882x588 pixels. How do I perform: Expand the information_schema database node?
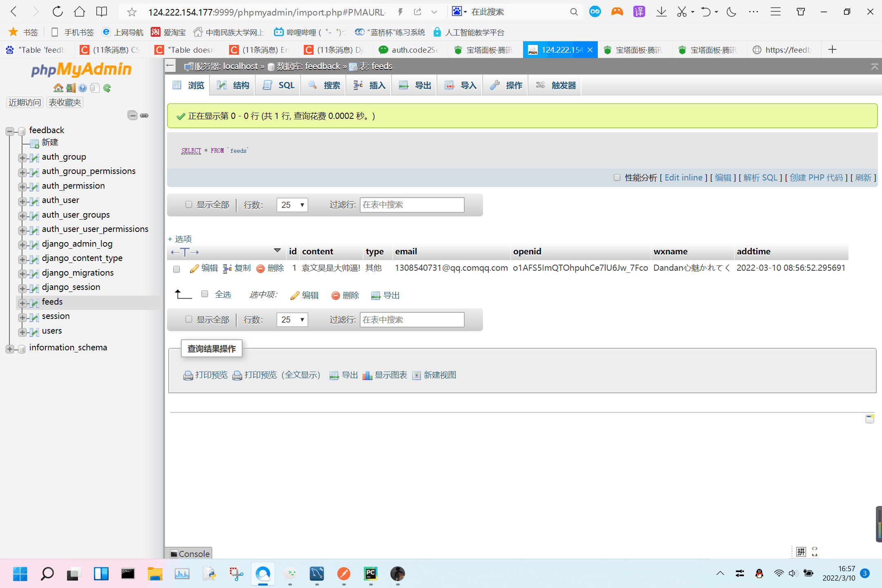tap(9, 349)
